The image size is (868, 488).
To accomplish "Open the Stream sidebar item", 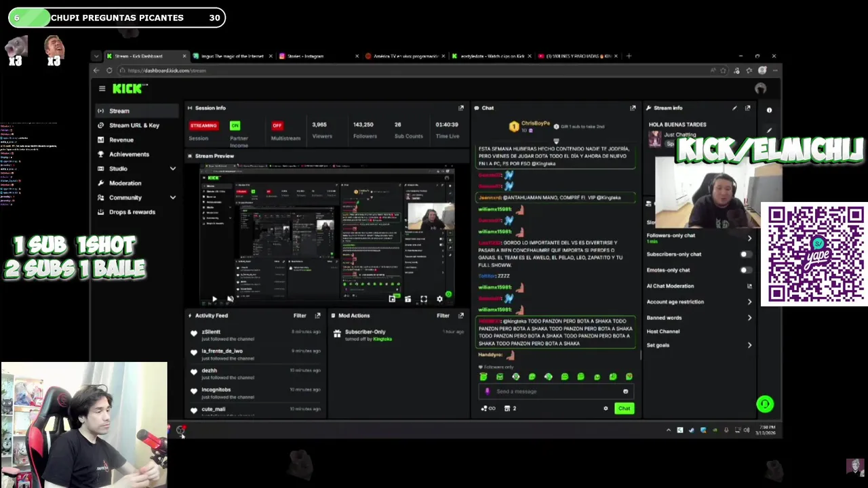I will pos(136,110).
